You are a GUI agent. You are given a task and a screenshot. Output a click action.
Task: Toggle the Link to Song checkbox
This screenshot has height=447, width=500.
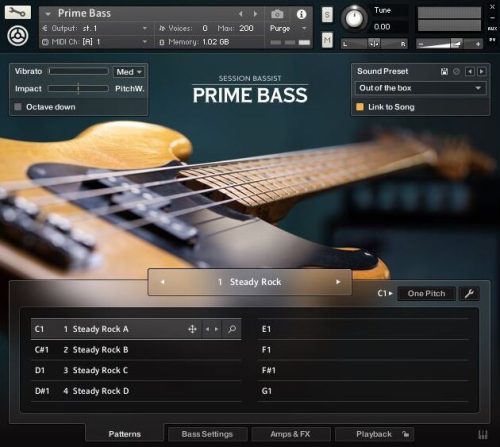[360, 107]
